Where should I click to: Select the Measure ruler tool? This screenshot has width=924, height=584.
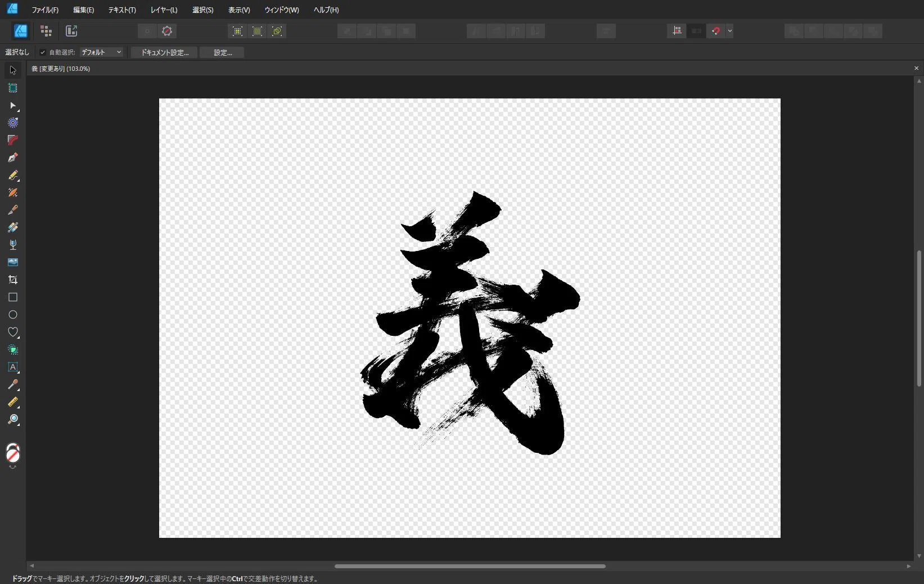coord(12,402)
